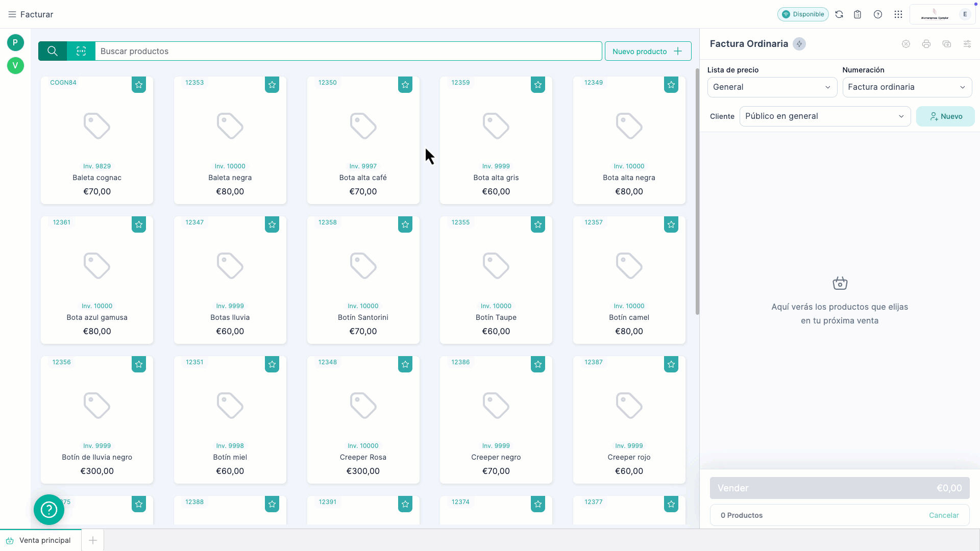Toggle favorite star on Botín Santorini

[405, 224]
